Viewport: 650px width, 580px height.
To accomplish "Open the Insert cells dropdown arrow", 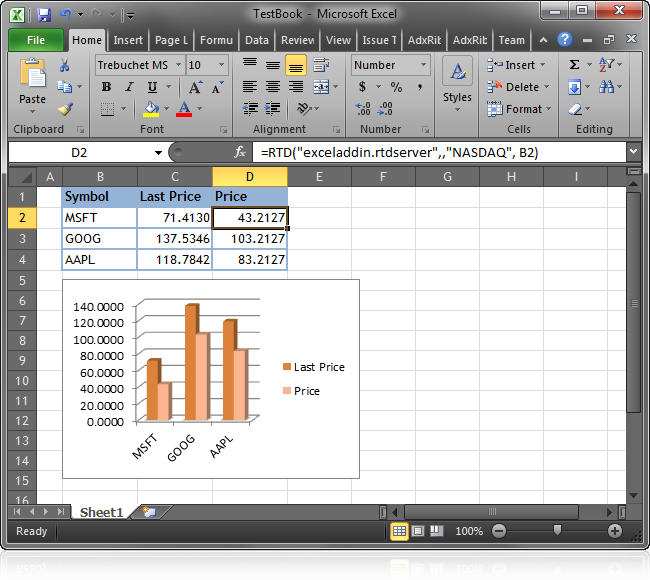I will pos(543,65).
